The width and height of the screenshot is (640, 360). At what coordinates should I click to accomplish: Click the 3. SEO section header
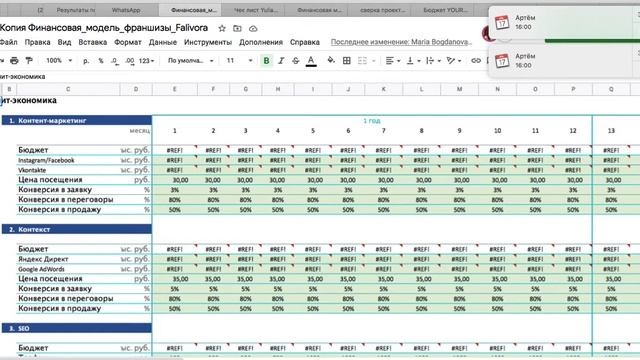[x=77, y=328]
